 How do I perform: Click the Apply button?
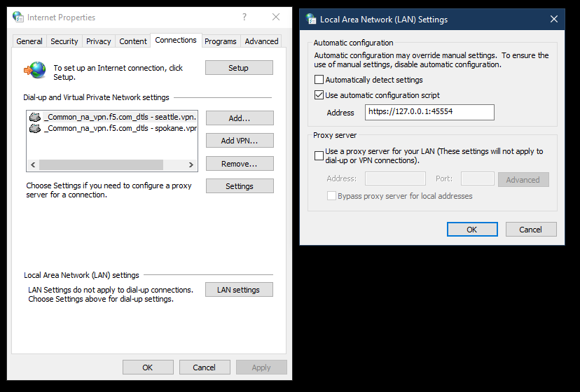(261, 367)
